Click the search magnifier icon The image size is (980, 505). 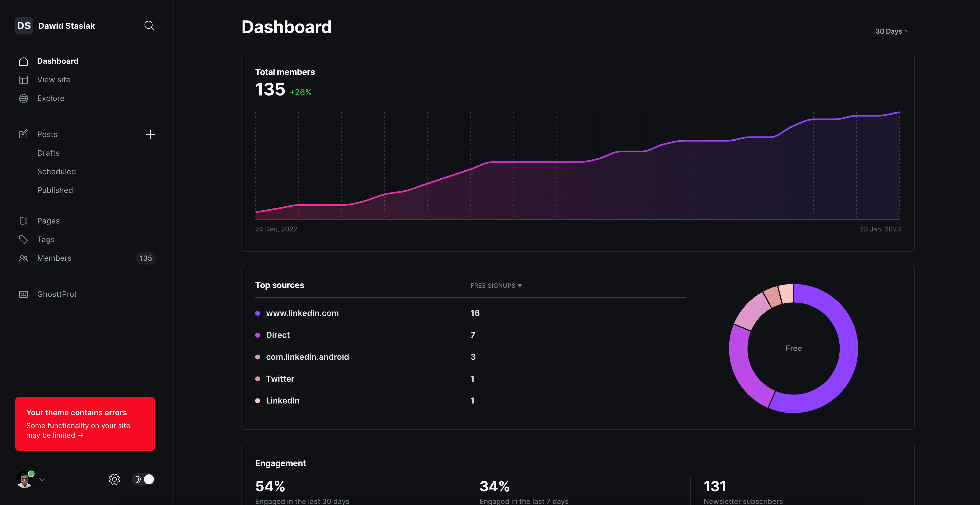pos(149,25)
